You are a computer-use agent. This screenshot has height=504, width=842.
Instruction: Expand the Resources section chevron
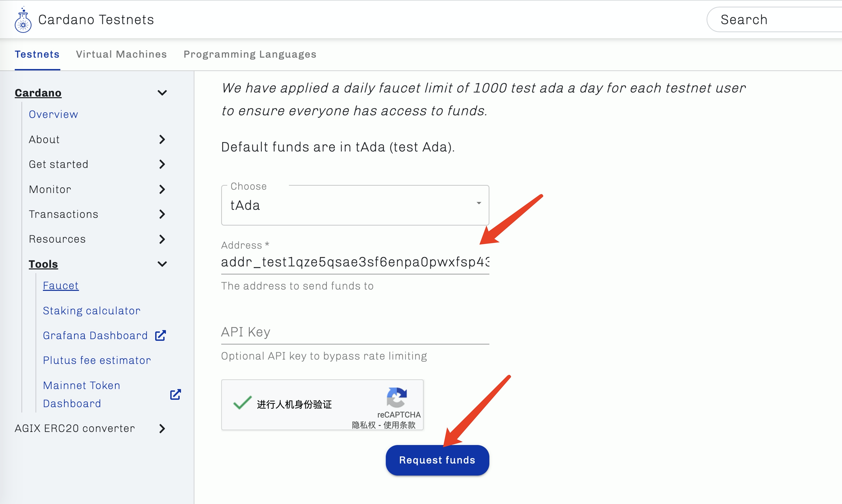(162, 240)
